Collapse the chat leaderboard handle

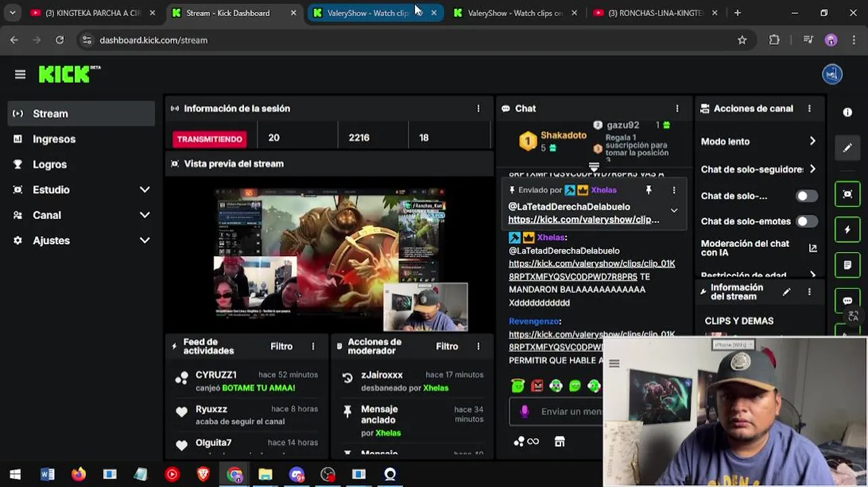(x=594, y=166)
